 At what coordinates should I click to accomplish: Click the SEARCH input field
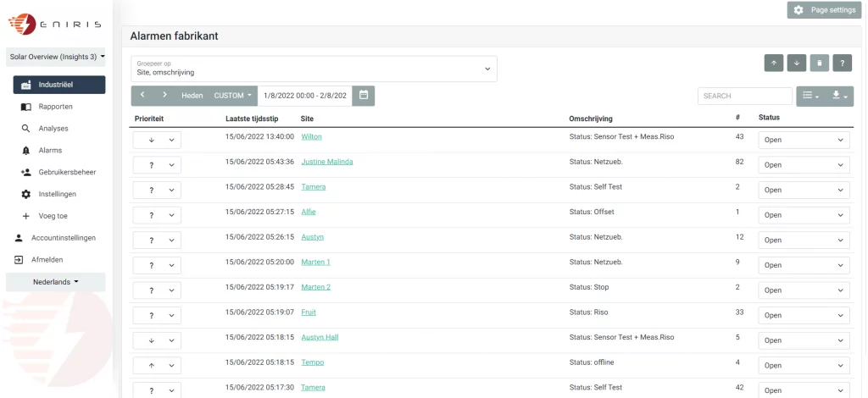click(745, 97)
